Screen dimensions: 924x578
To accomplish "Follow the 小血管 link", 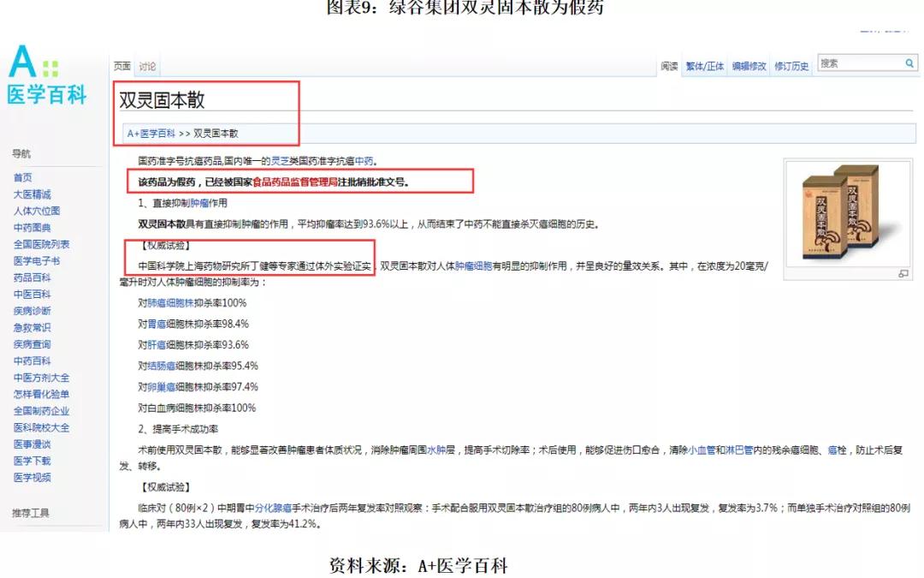I will (702, 450).
